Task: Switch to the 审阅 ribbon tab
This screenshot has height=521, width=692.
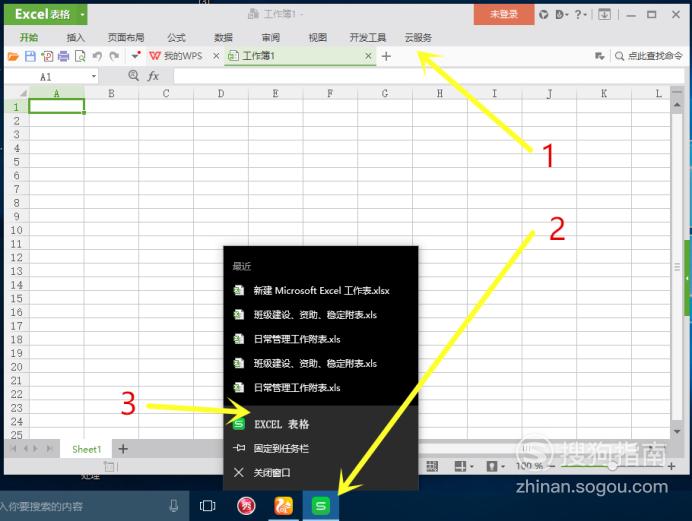Action: pos(271,37)
